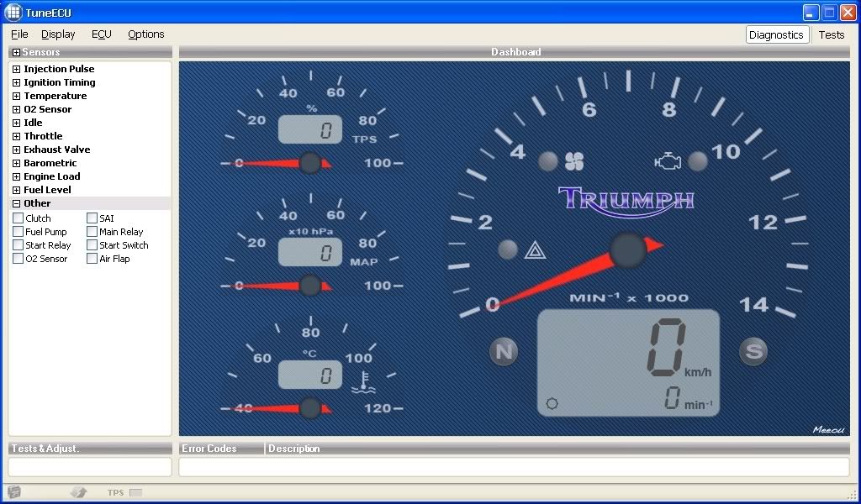
Task: Select the Barometric tree label
Action: coord(50,163)
